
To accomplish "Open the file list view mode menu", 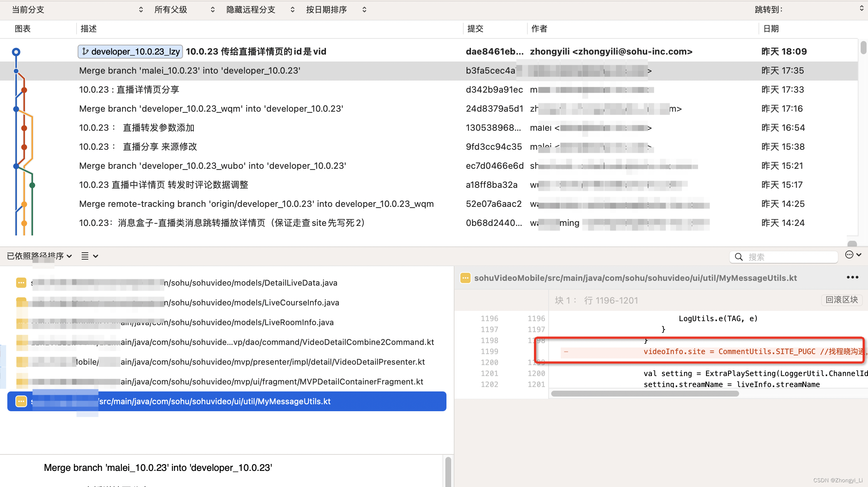I will coord(90,256).
